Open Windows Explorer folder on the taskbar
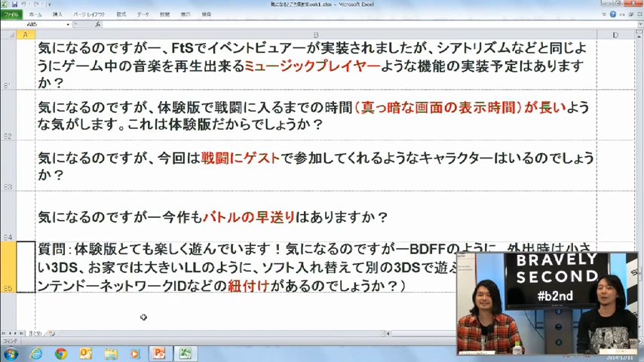This screenshot has height=362, width=644. pyautogui.click(x=111, y=354)
